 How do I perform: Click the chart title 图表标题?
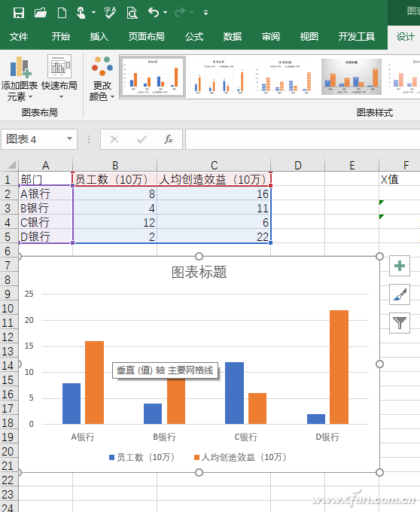[x=199, y=272]
